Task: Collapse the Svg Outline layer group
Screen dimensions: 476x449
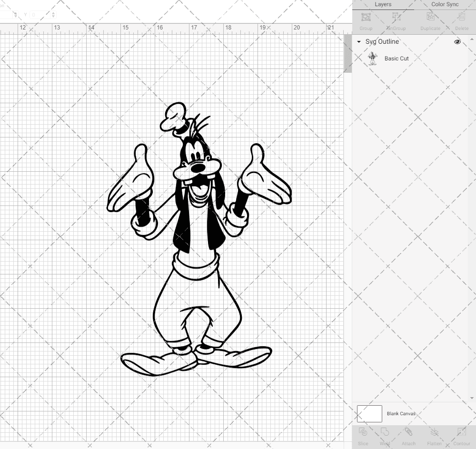Action: pyautogui.click(x=359, y=42)
